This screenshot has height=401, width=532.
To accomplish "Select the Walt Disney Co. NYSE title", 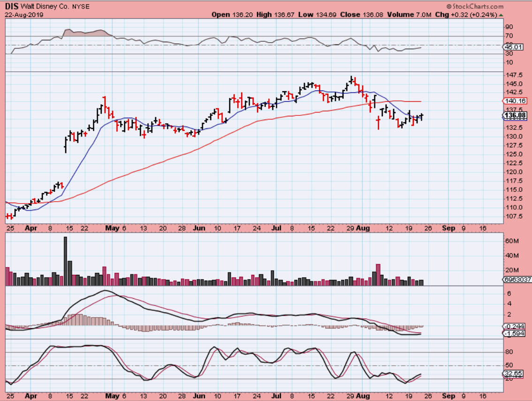I will (x=55, y=7).
